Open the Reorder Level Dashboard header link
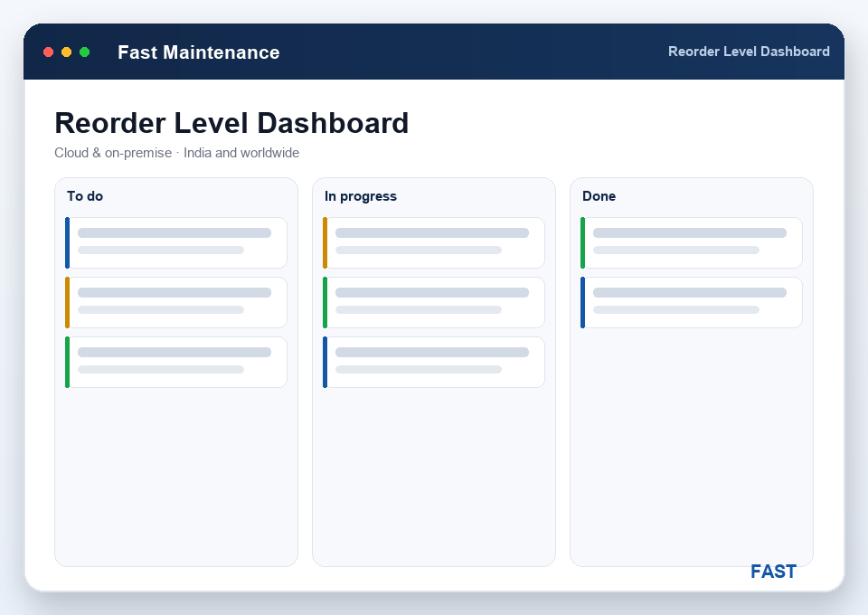The image size is (868, 615). point(749,52)
